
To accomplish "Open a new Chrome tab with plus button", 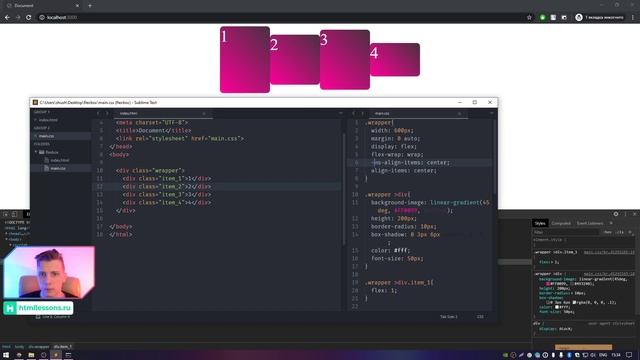I will [90, 6].
